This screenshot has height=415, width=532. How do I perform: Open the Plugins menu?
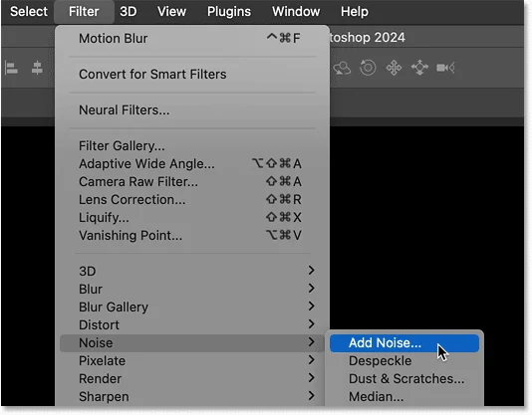coord(229,12)
